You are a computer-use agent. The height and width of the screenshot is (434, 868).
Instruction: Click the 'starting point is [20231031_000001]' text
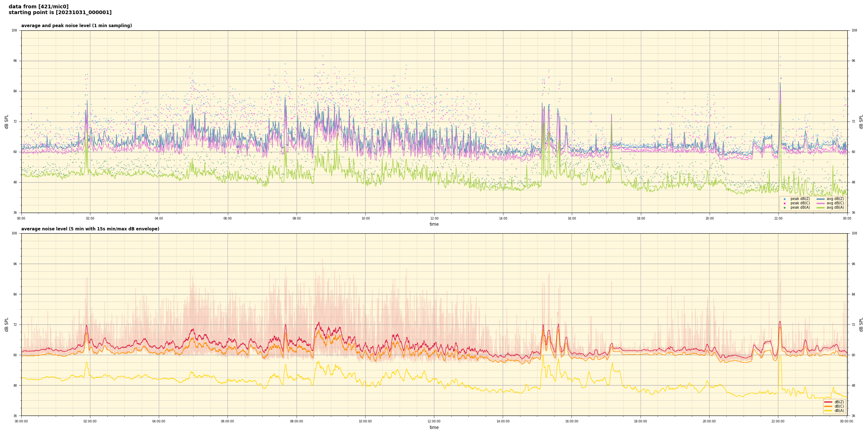pyautogui.click(x=60, y=13)
